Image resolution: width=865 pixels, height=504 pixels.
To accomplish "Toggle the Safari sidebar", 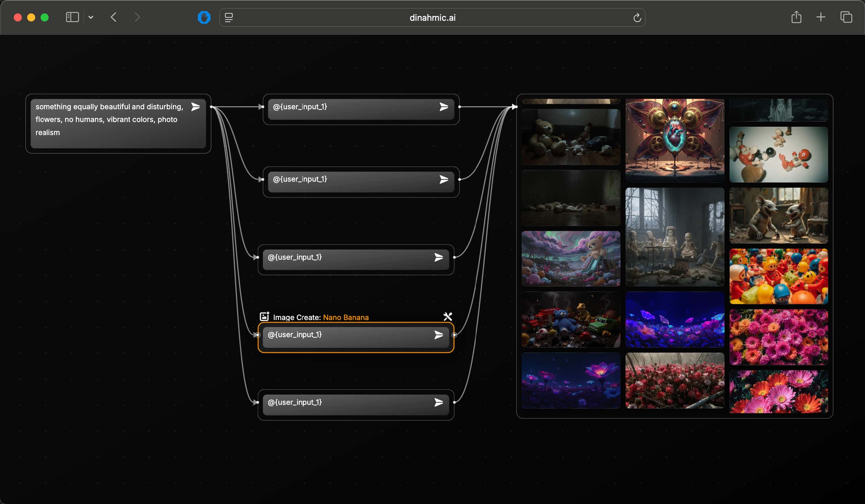I will [x=72, y=17].
